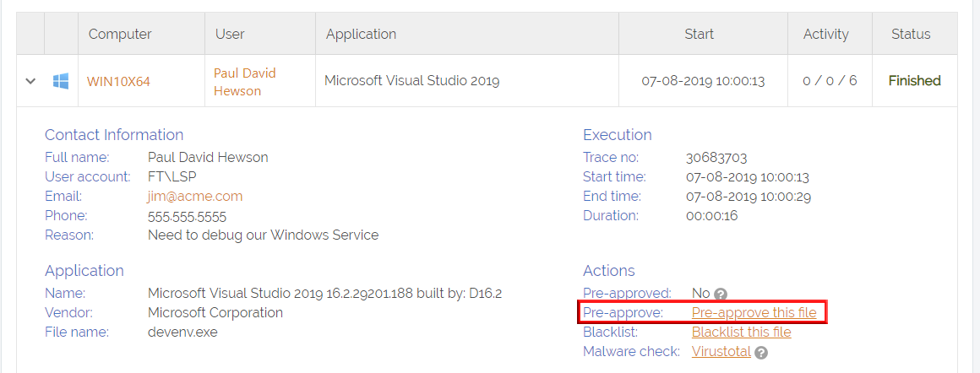Sort by the User column header

pyautogui.click(x=230, y=35)
